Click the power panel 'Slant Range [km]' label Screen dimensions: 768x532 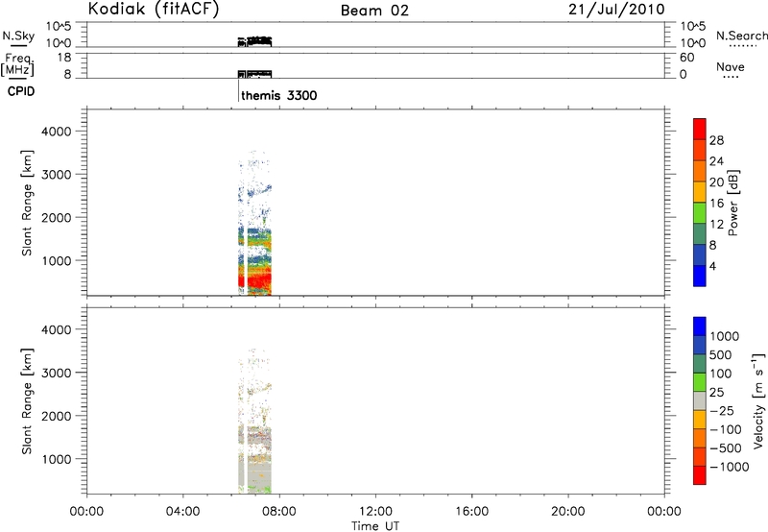[27, 203]
